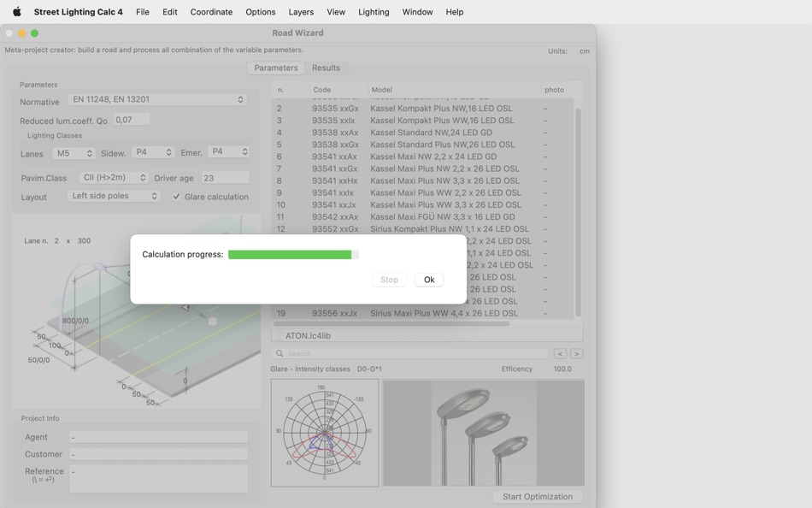Click the Driver age field
Screen dimensions: 812x508
pyautogui.click(x=226, y=178)
